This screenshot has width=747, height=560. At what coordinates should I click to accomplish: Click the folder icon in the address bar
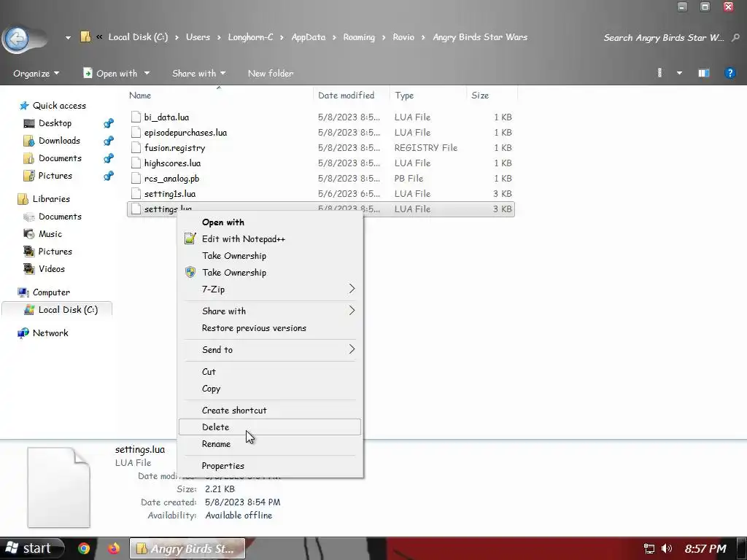point(85,37)
